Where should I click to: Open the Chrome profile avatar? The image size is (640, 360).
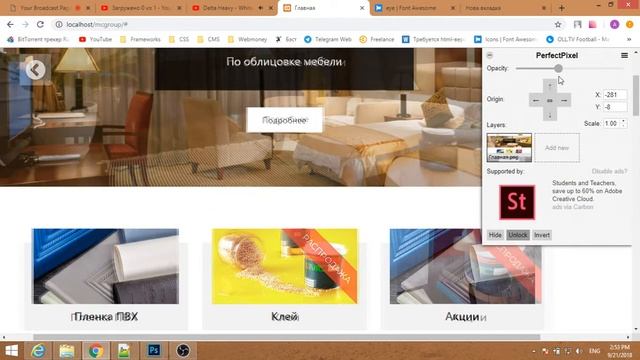(x=614, y=24)
